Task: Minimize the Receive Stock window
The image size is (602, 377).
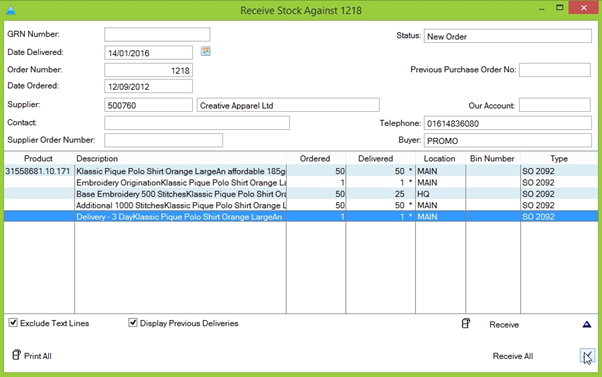Action: coord(542,8)
